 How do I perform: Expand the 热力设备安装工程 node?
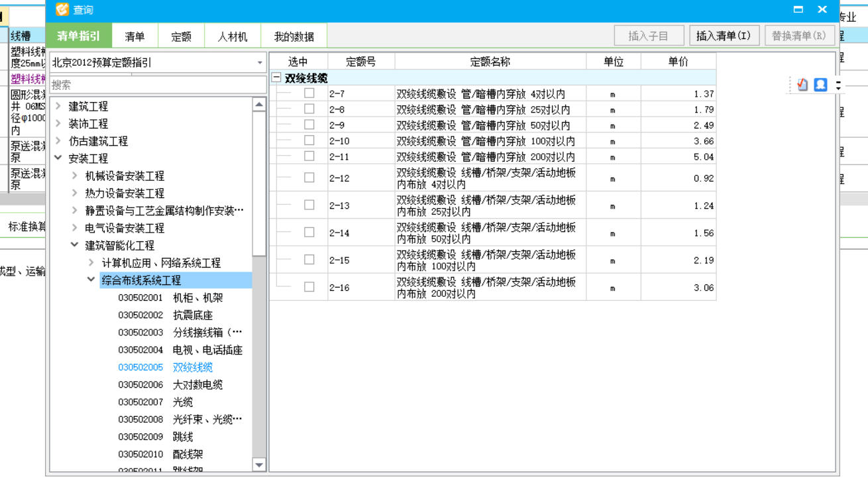coord(75,193)
